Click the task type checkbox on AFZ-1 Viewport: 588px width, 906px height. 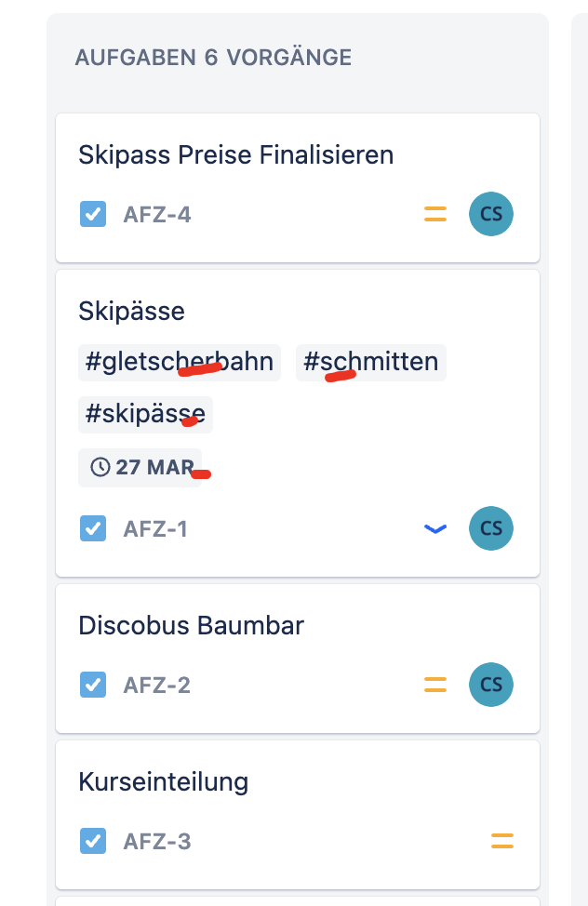pyautogui.click(x=93, y=528)
